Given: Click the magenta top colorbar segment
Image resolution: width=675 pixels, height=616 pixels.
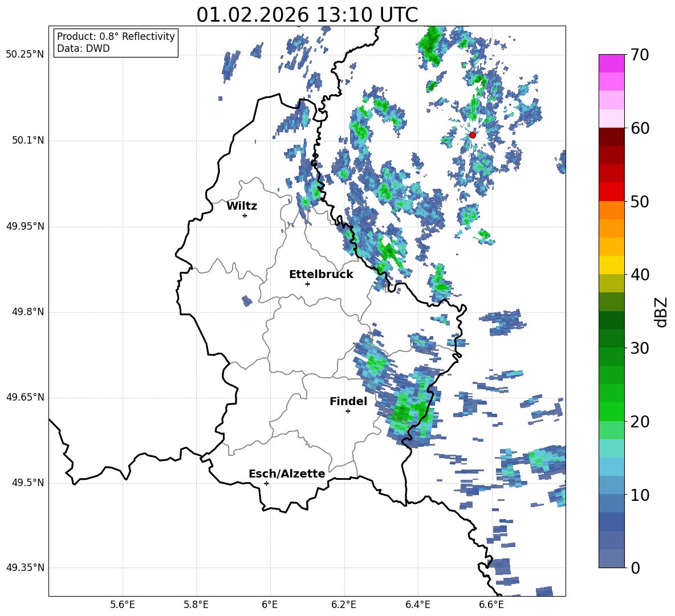Looking at the screenshot, I should 612,63.
